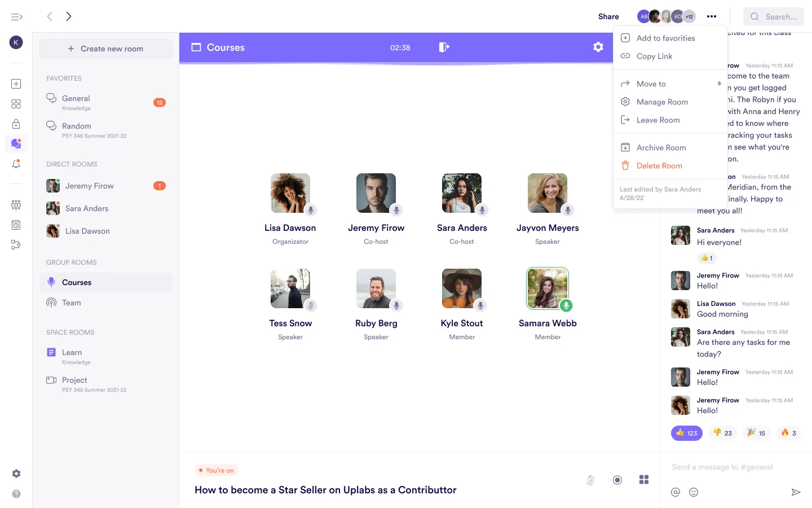Open room settings gear in Courses header
Image resolution: width=812 pixels, height=508 pixels.
click(598, 47)
